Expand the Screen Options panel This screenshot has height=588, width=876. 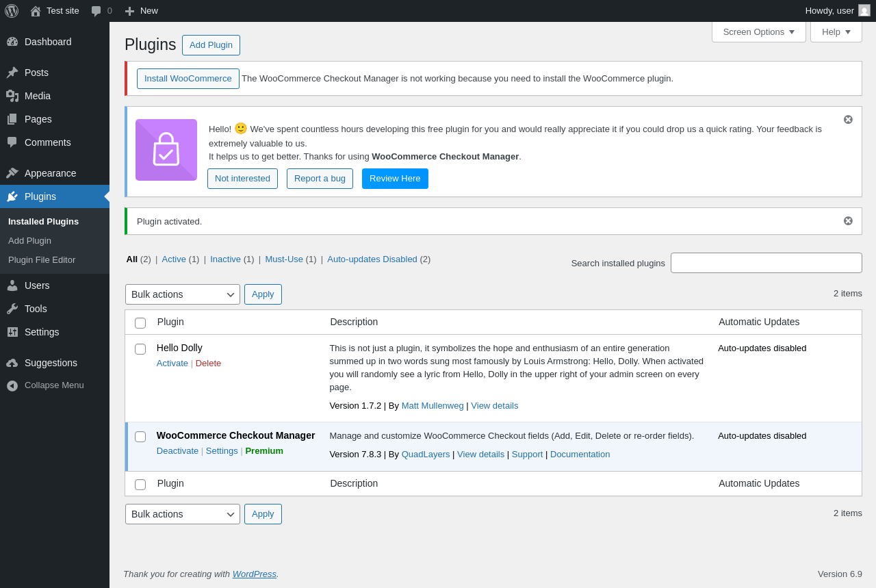point(758,31)
